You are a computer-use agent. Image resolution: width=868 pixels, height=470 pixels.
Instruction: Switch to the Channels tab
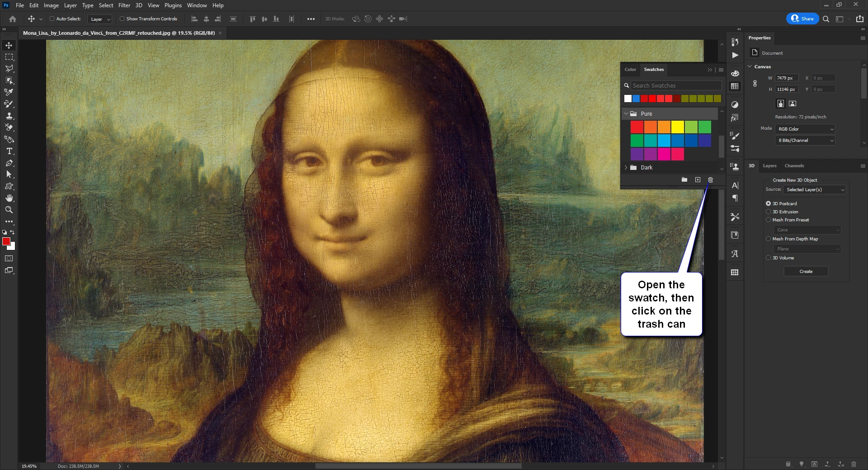click(794, 166)
